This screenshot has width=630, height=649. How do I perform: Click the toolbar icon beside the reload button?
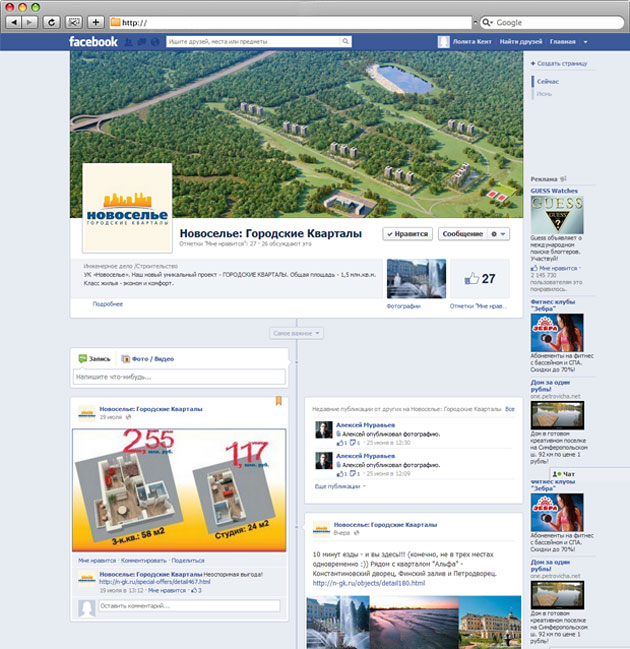tap(74, 22)
